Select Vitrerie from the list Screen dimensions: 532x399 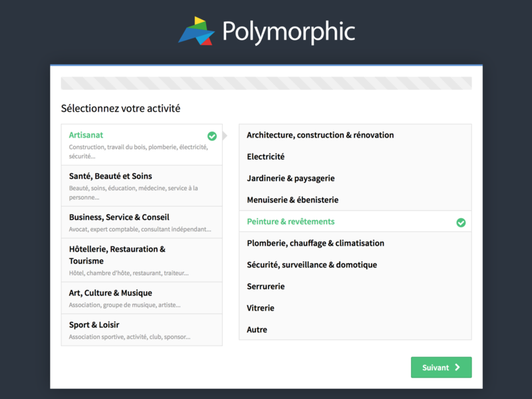coord(260,308)
